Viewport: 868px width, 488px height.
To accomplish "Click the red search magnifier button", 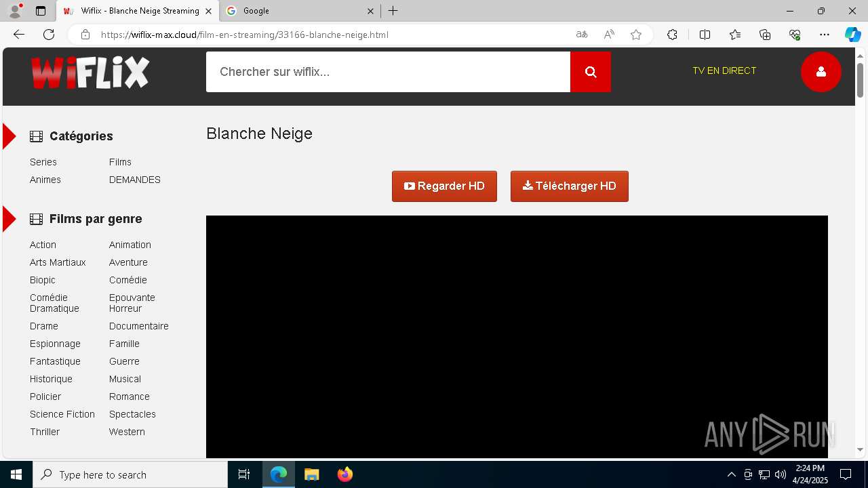I will pyautogui.click(x=591, y=72).
